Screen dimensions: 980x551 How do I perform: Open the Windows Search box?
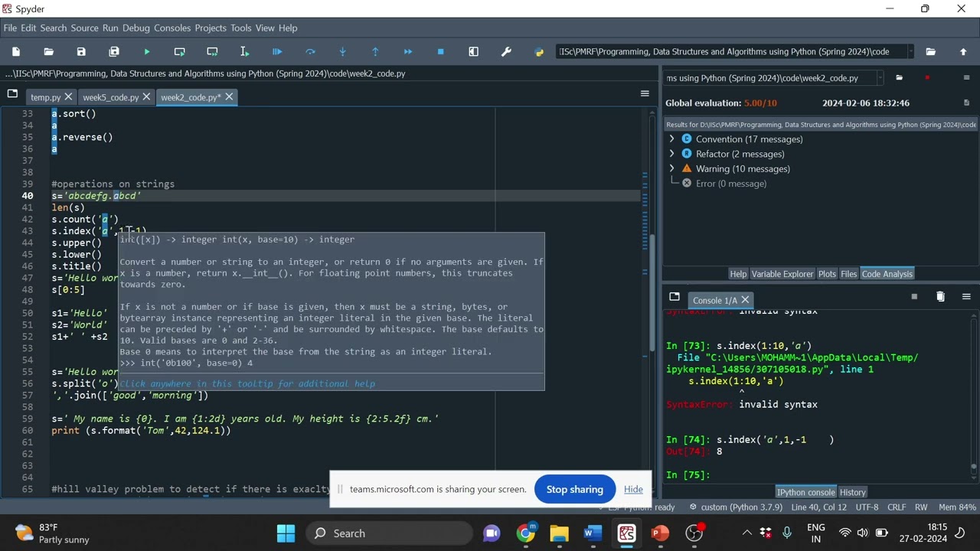[x=389, y=533]
